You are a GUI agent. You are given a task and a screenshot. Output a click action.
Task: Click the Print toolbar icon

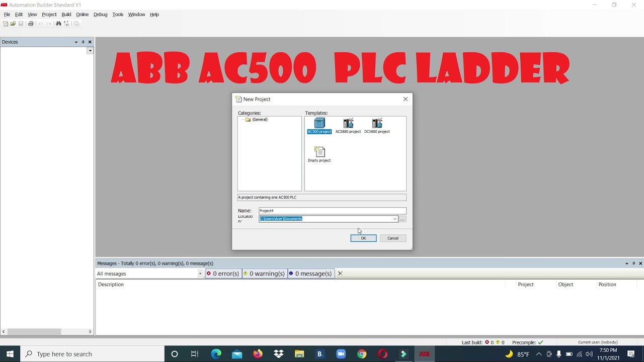tap(31, 24)
